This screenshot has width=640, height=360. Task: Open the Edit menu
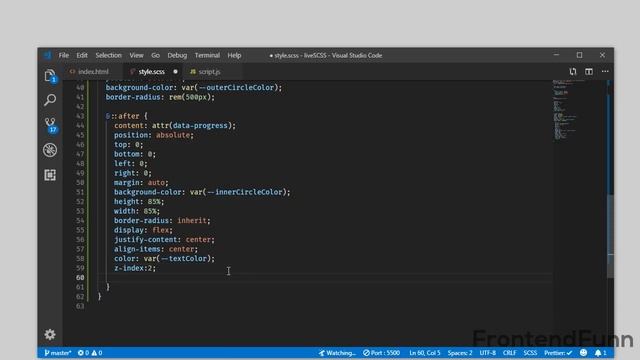(82, 55)
